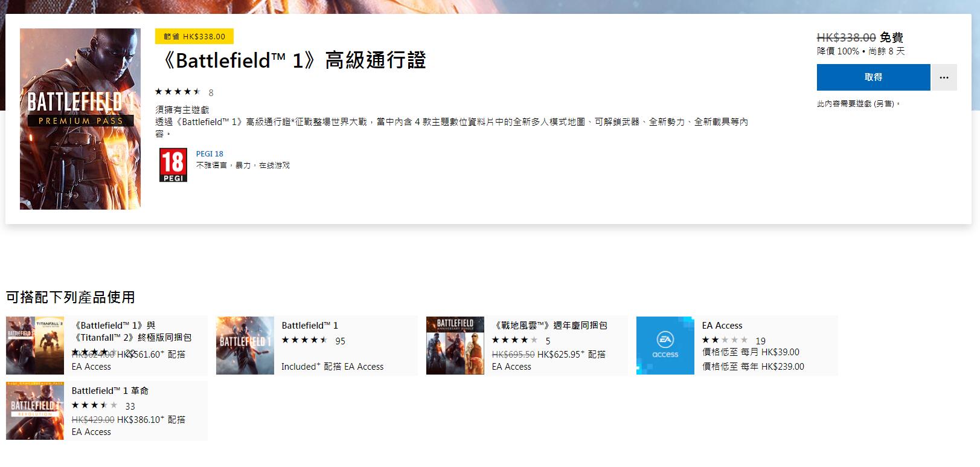The image size is (980, 467).
Task: Click the blue 取得 button
Action: [873, 77]
